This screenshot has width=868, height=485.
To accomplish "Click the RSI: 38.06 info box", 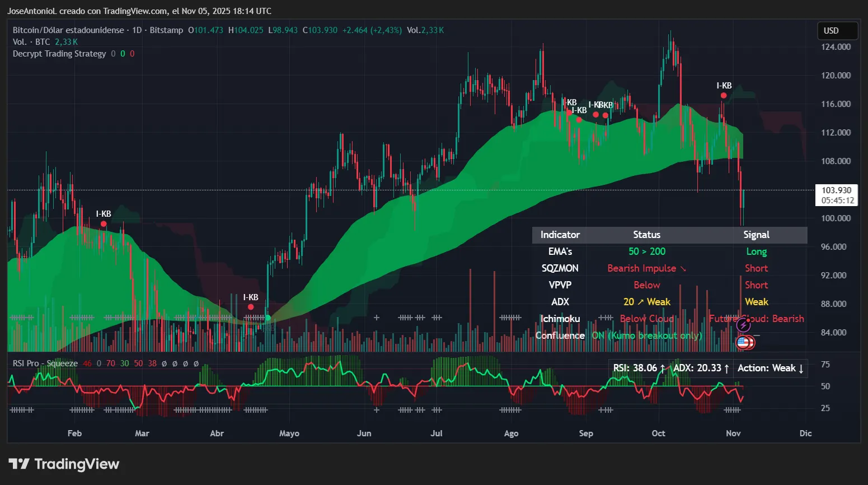I will [637, 368].
